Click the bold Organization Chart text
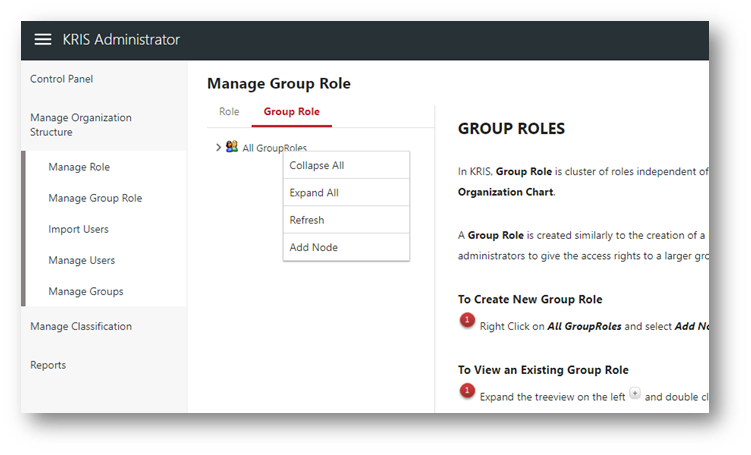The height and width of the screenshot is (455, 751). (505, 192)
